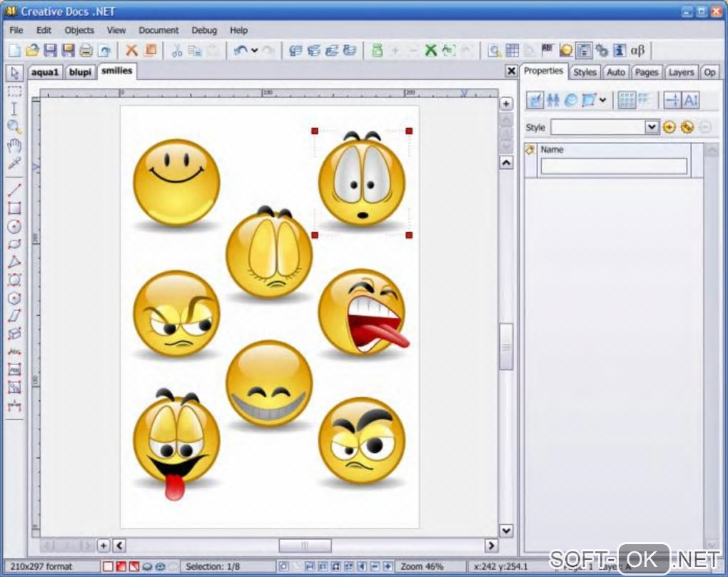Image resolution: width=728 pixels, height=577 pixels.
Task: Cut selection using the scissors icon
Action: 177,51
